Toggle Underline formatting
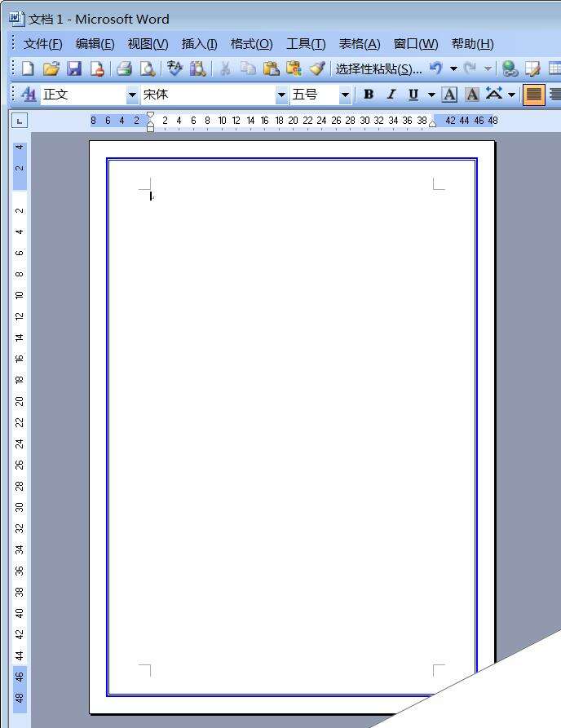The image size is (561, 728). [x=413, y=95]
